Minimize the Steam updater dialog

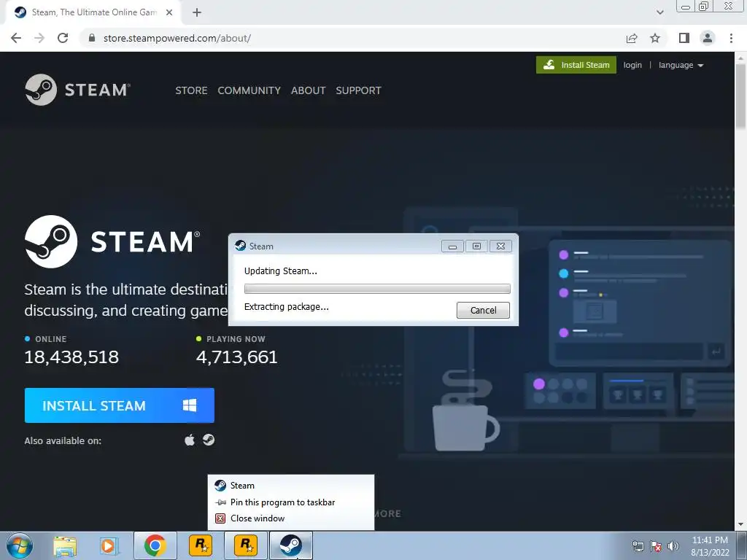pos(452,246)
